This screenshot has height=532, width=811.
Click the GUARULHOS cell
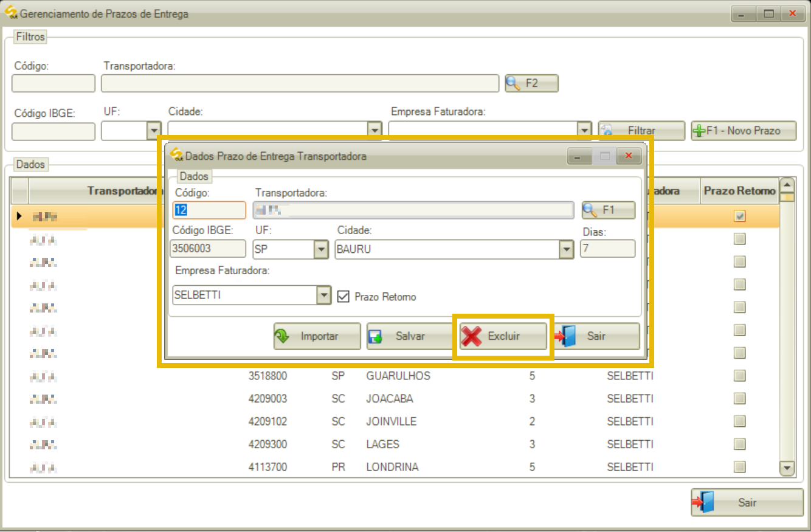click(398, 376)
